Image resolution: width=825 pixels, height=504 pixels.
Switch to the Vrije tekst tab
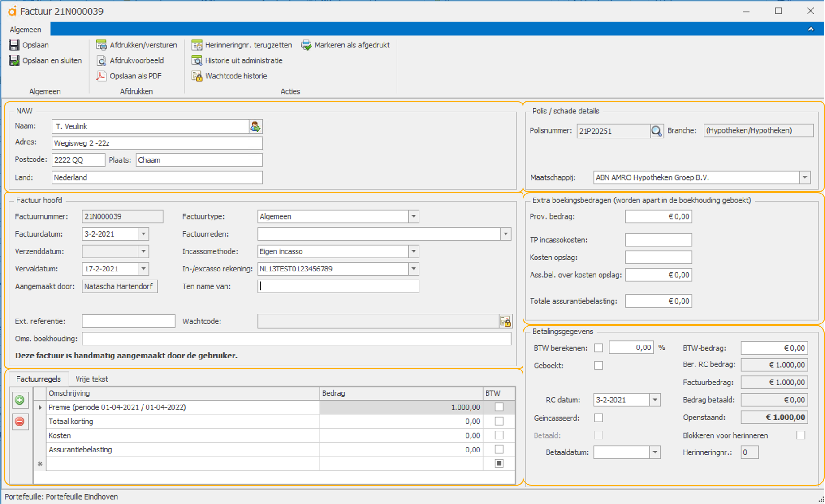point(92,379)
